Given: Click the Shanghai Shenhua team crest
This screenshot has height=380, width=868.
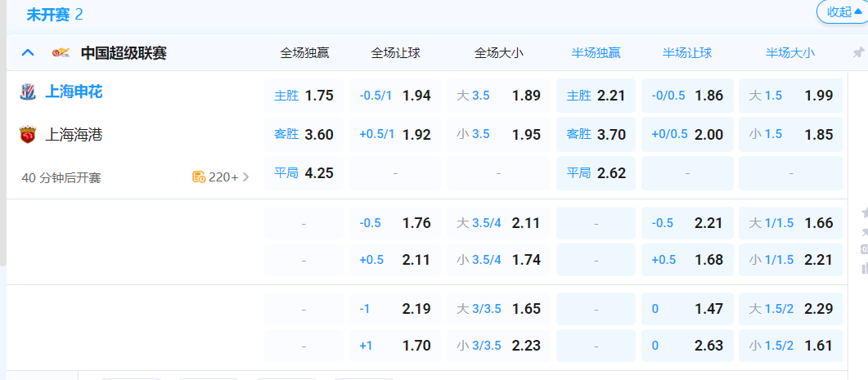Looking at the screenshot, I should tap(28, 92).
